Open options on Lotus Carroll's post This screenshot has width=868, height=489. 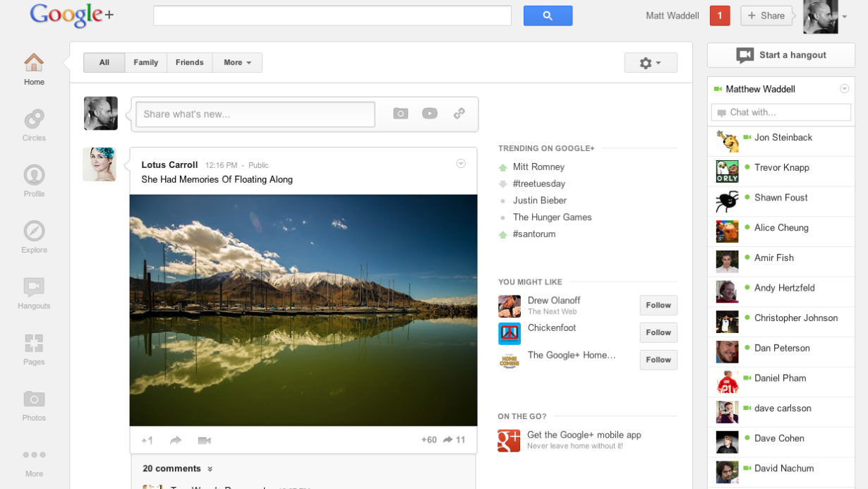(461, 163)
